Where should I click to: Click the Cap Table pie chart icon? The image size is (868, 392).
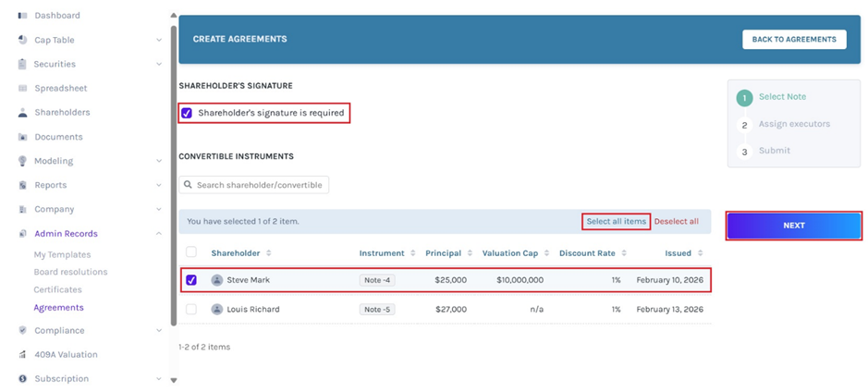point(22,40)
